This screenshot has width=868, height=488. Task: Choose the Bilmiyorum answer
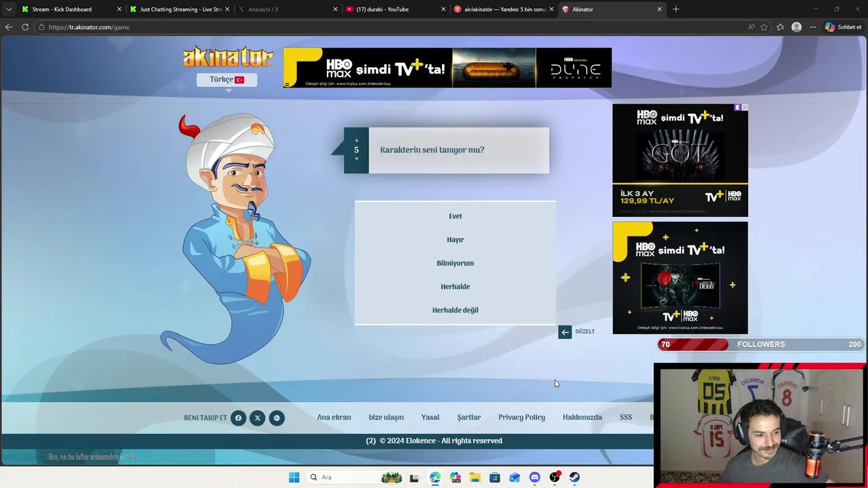[455, 263]
